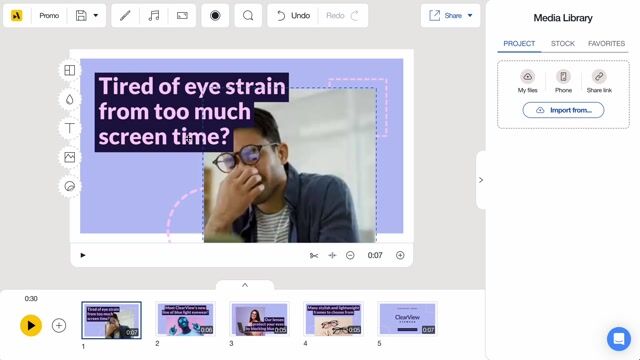Click the split scene icon
Image resolution: width=640 pixels, height=360 pixels.
(332, 256)
